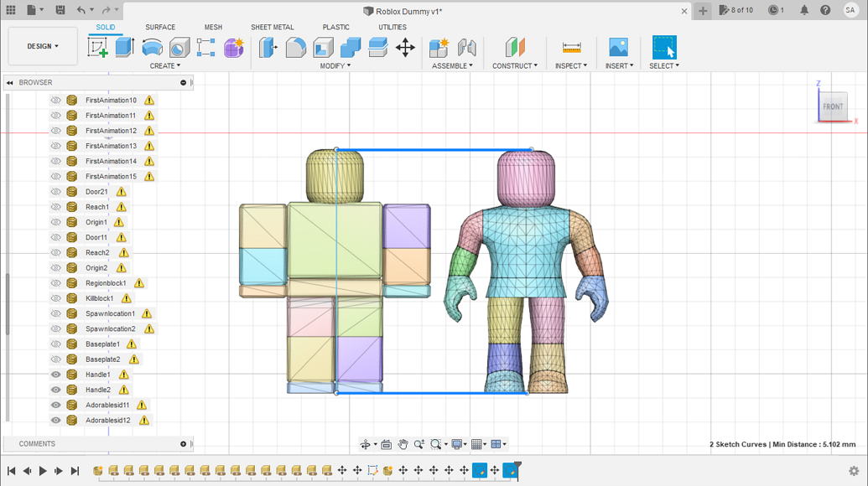Select the Look At tool
The height and width of the screenshot is (486, 868).
pos(387,444)
